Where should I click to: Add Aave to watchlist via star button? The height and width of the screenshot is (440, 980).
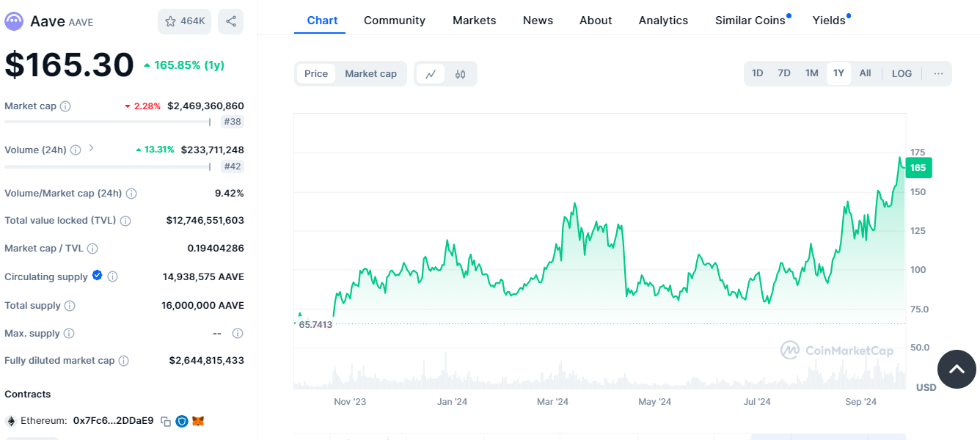(184, 21)
